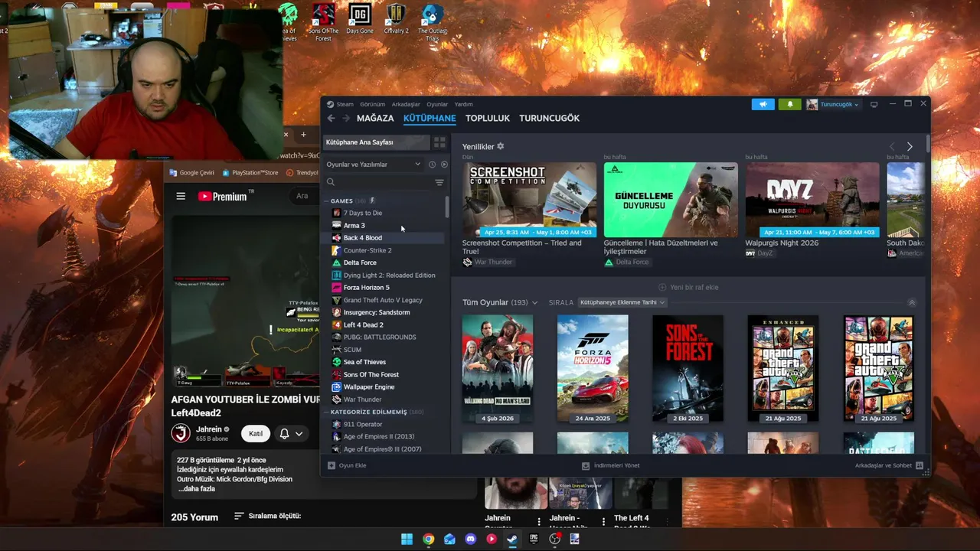Viewport: 980px width, 551px height.
Task: Click Yeni bir raf ekle
Action: tap(688, 287)
